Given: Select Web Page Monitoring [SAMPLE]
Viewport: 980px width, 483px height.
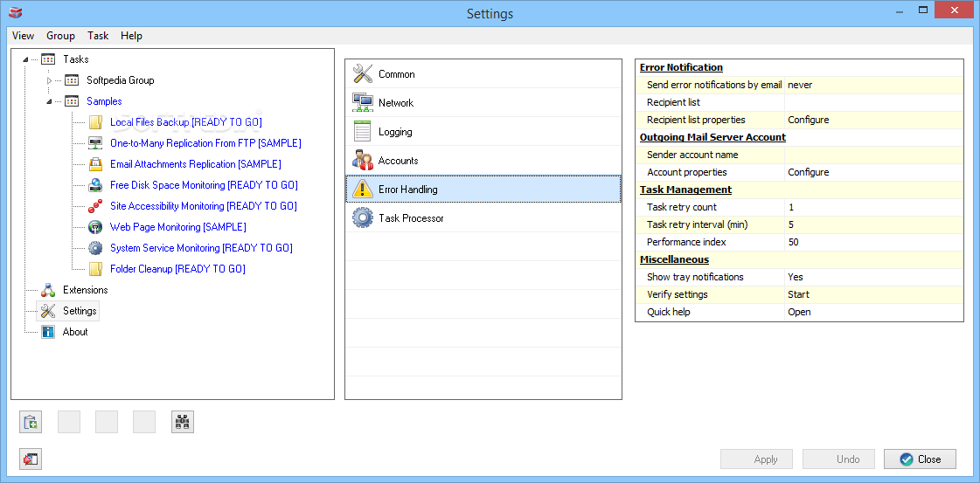Looking at the screenshot, I should pyautogui.click(x=178, y=227).
